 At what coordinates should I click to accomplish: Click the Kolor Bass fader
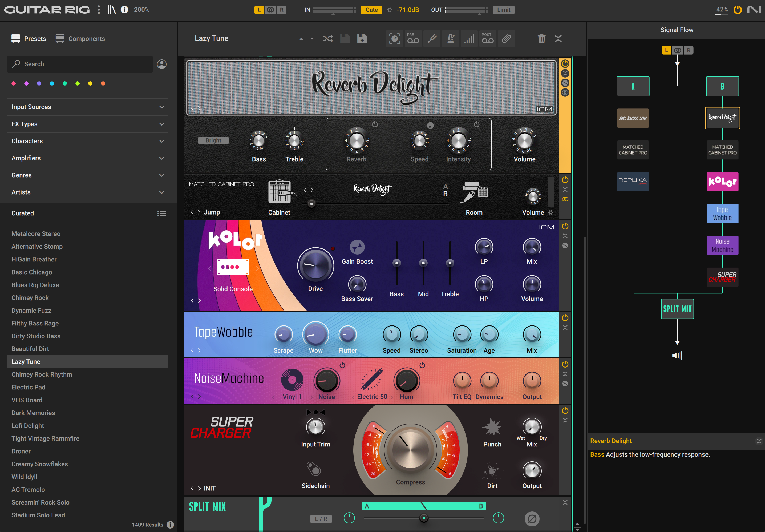click(396, 263)
